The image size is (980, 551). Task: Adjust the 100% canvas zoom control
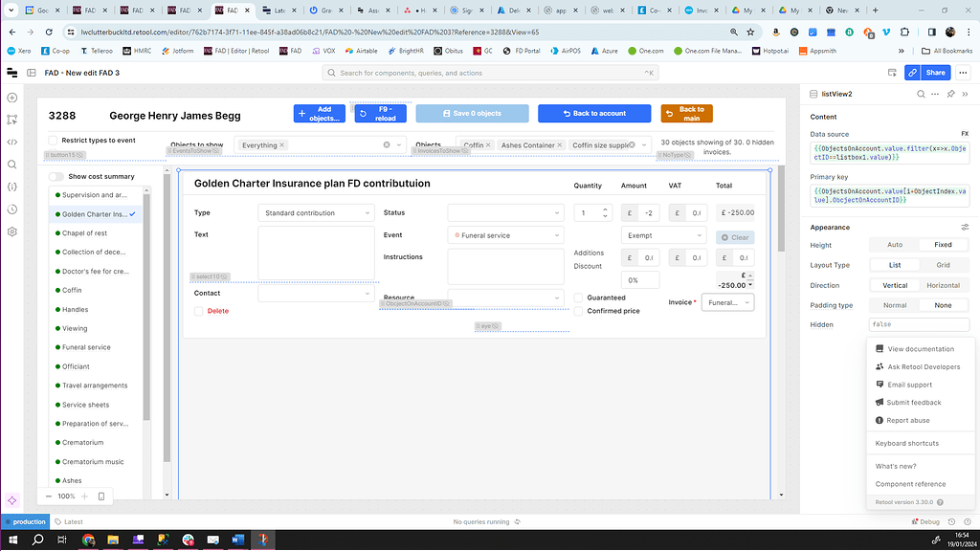tap(66, 496)
